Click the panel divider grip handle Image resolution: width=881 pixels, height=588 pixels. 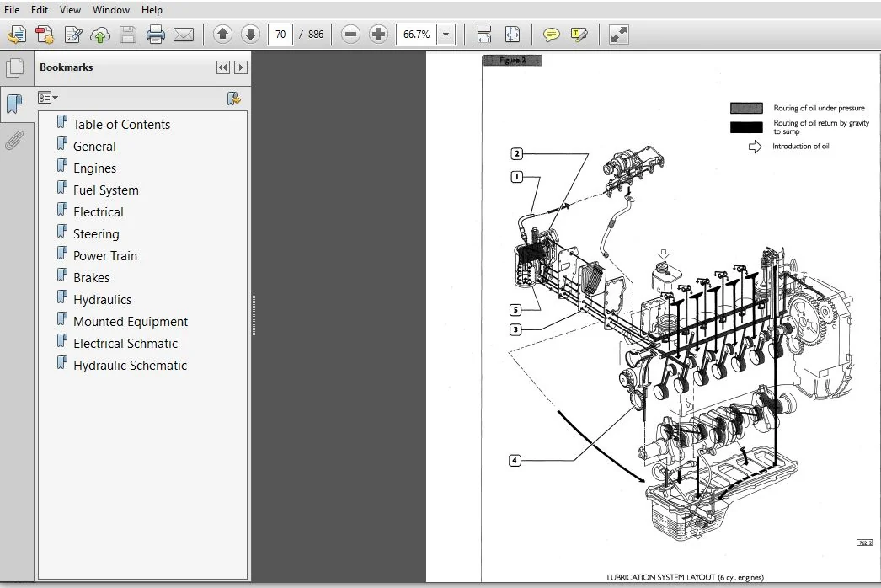[254, 316]
